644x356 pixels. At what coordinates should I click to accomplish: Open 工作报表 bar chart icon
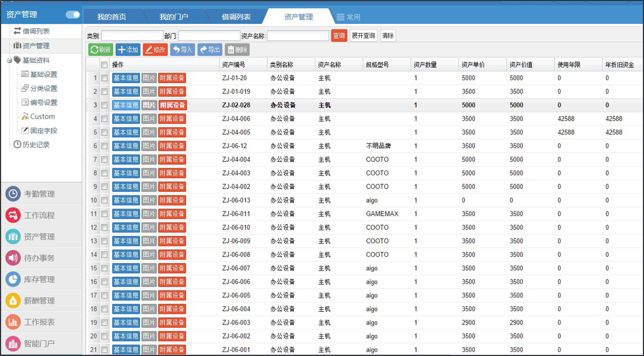tap(13, 322)
